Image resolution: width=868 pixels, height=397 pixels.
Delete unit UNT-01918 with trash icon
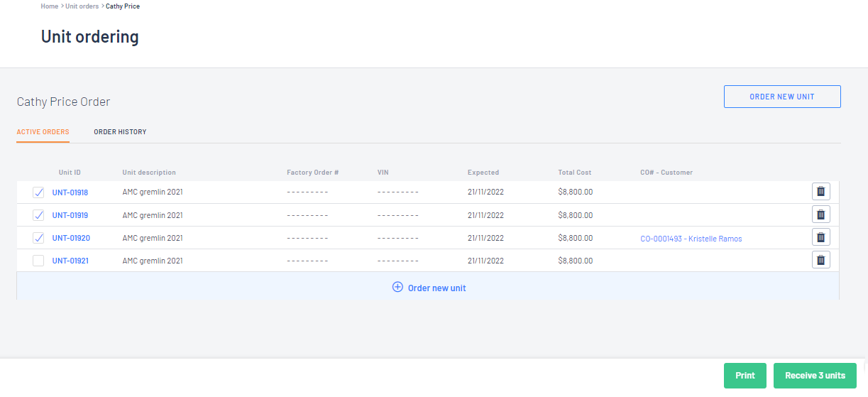click(x=821, y=192)
